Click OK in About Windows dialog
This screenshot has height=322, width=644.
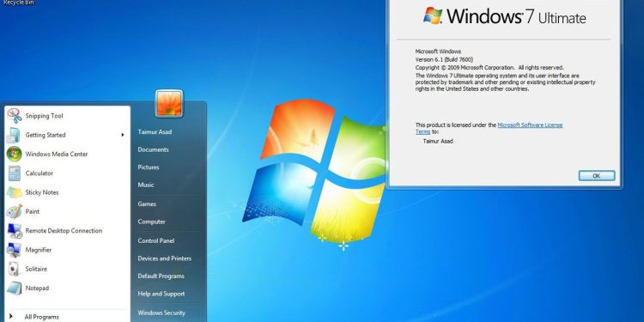point(597,176)
